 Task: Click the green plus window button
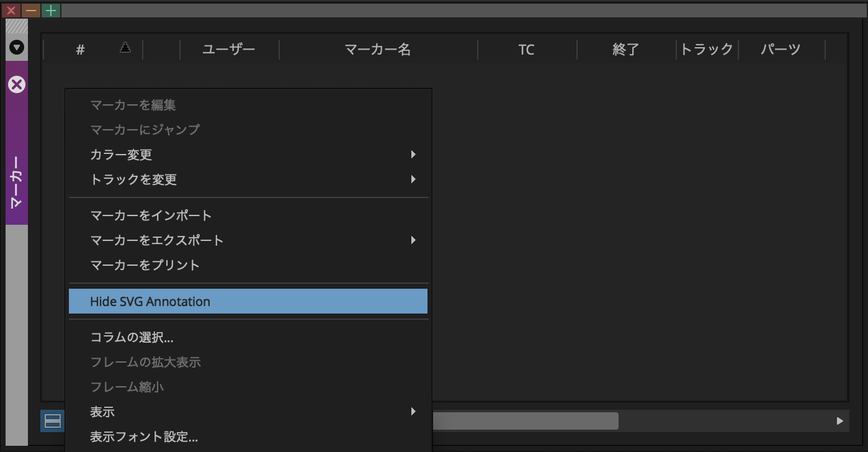pyautogui.click(x=51, y=10)
